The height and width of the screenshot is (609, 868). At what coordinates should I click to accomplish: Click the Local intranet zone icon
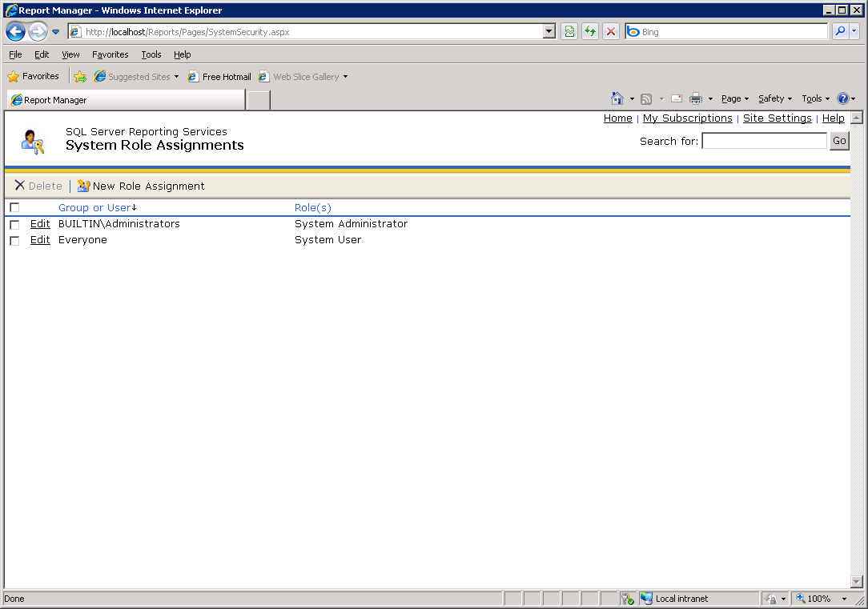tap(646, 599)
